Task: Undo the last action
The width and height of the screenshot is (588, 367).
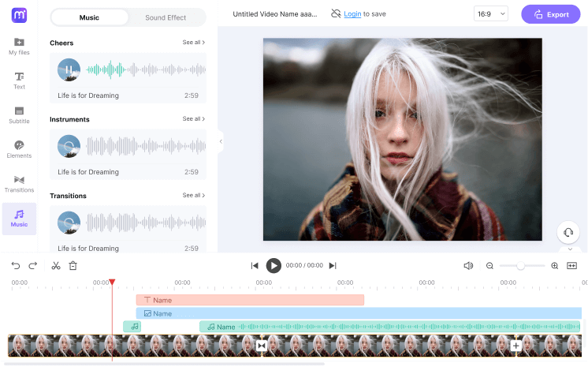Action: click(x=16, y=266)
